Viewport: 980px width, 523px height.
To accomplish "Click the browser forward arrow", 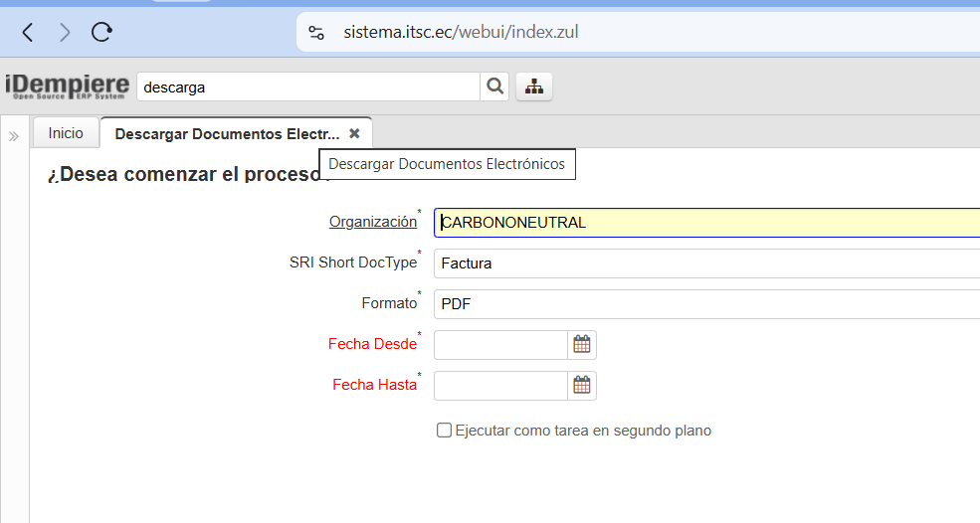I will (x=65, y=33).
